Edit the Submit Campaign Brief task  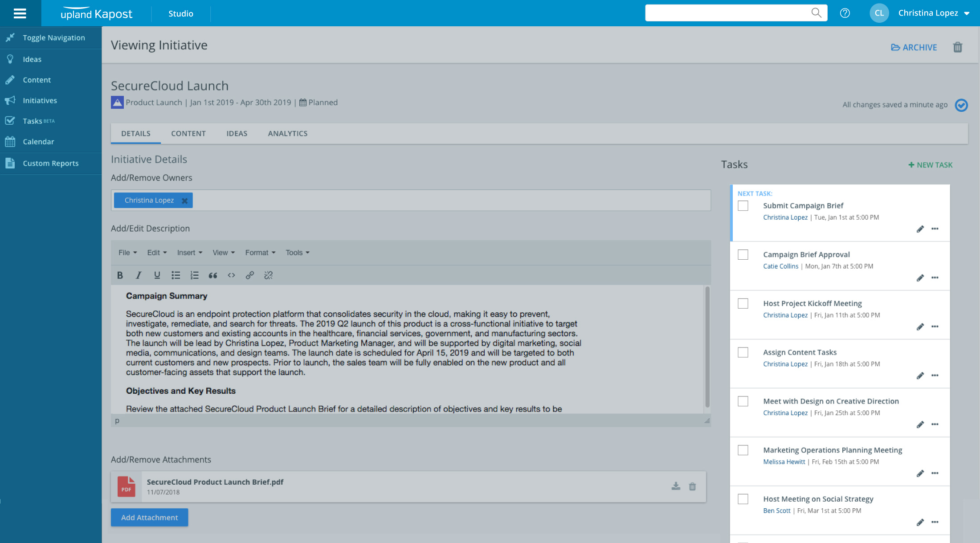pyautogui.click(x=920, y=229)
